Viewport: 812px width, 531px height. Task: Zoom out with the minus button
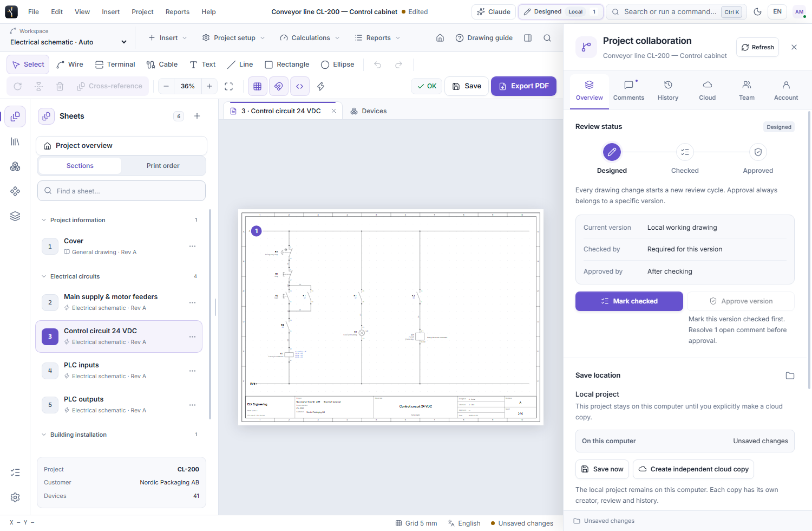point(166,86)
